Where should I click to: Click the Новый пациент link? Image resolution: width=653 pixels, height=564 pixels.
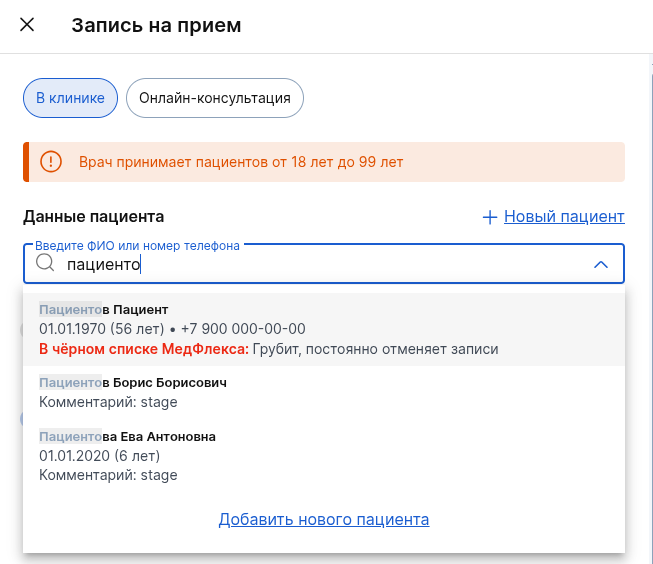(x=564, y=217)
